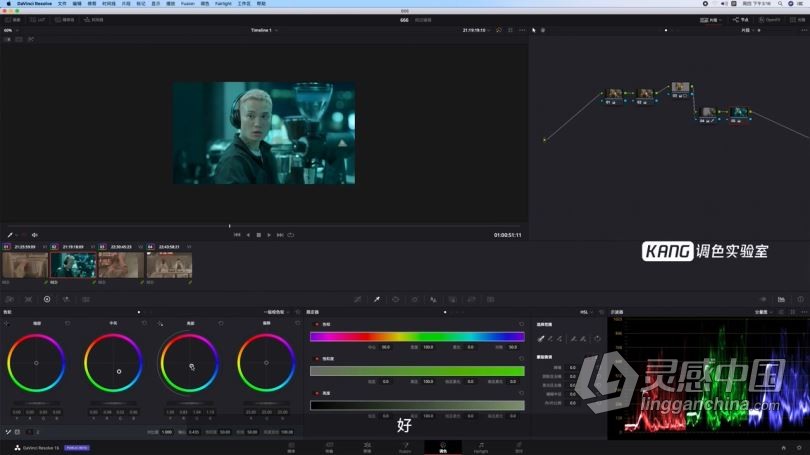
Task: Click the qualifier invert selection icon
Action: tap(598, 339)
